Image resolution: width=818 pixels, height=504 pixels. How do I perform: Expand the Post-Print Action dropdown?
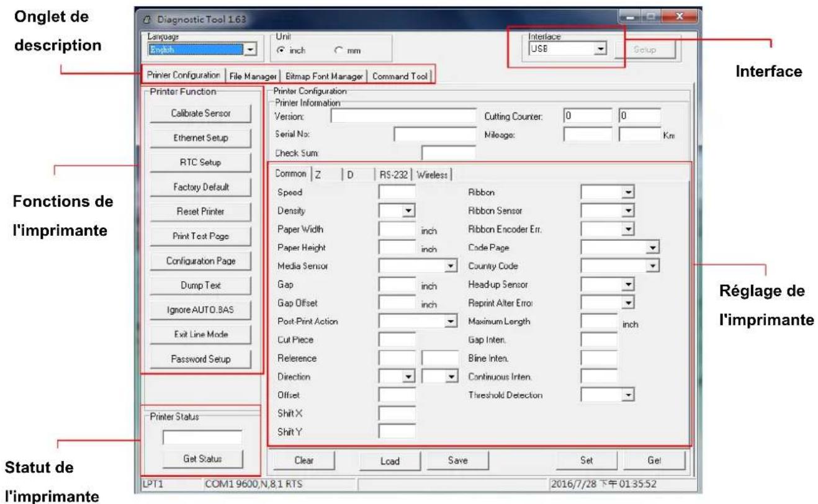coord(418,322)
